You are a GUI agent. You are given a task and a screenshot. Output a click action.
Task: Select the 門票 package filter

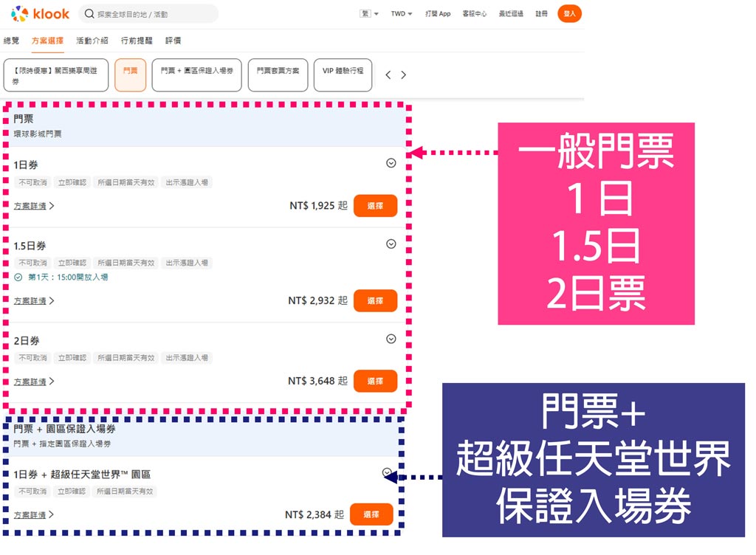[130, 75]
